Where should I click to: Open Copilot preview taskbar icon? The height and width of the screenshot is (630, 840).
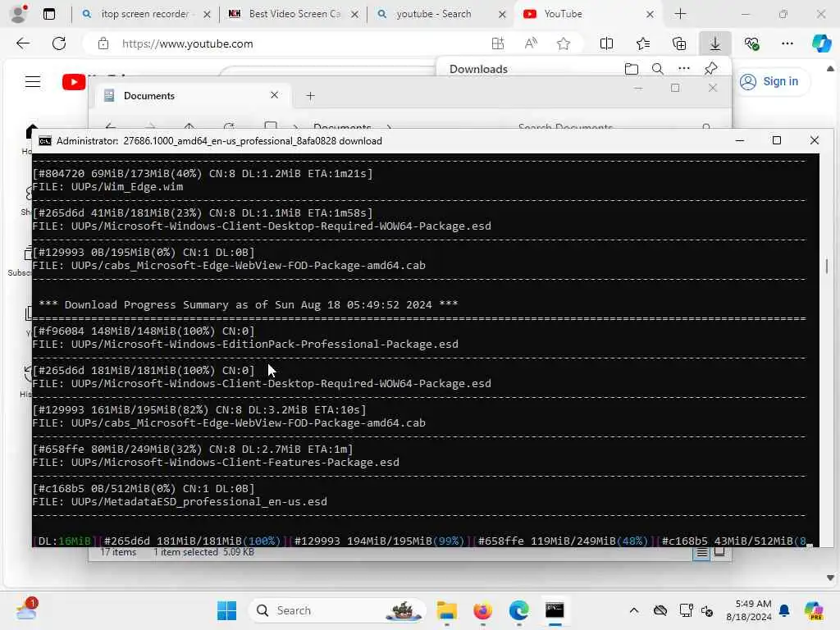(x=814, y=610)
